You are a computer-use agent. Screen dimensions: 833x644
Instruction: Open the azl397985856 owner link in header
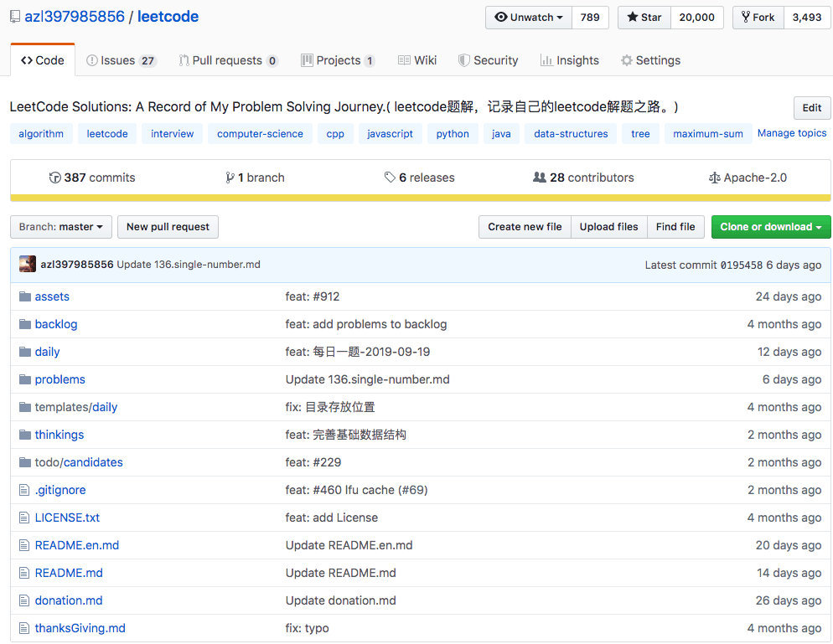point(75,17)
